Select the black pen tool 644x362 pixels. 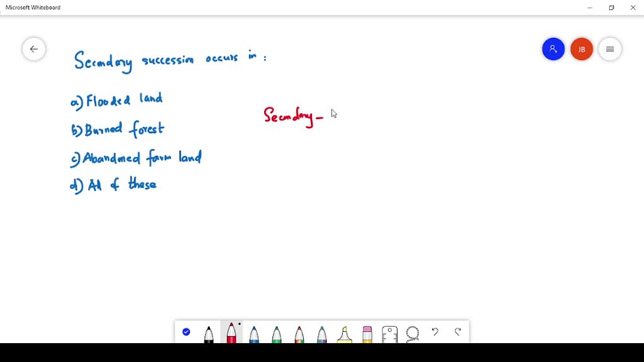coord(209,334)
